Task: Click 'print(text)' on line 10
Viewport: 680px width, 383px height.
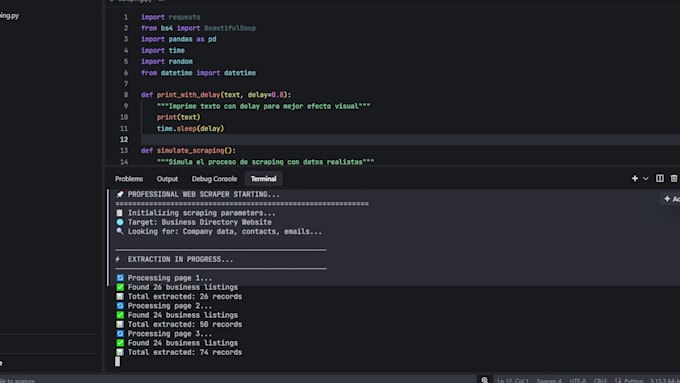Action: [x=178, y=117]
